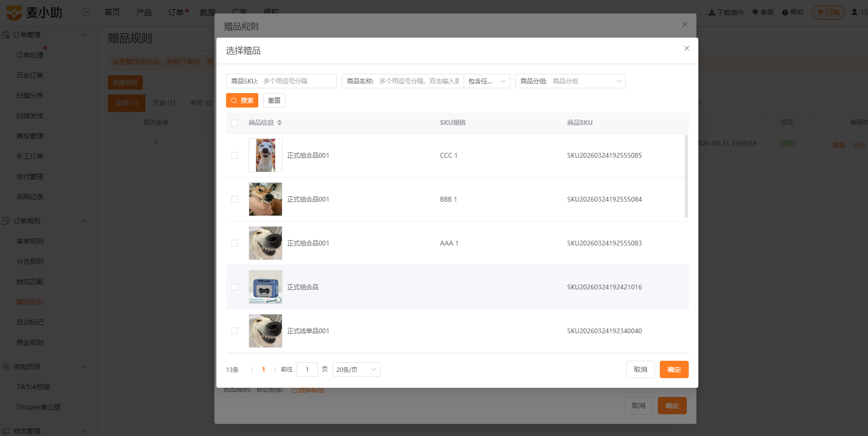This screenshot has width=868, height=436.
Task: Click 取消 in the 选择赠品 dialog
Action: (641, 369)
